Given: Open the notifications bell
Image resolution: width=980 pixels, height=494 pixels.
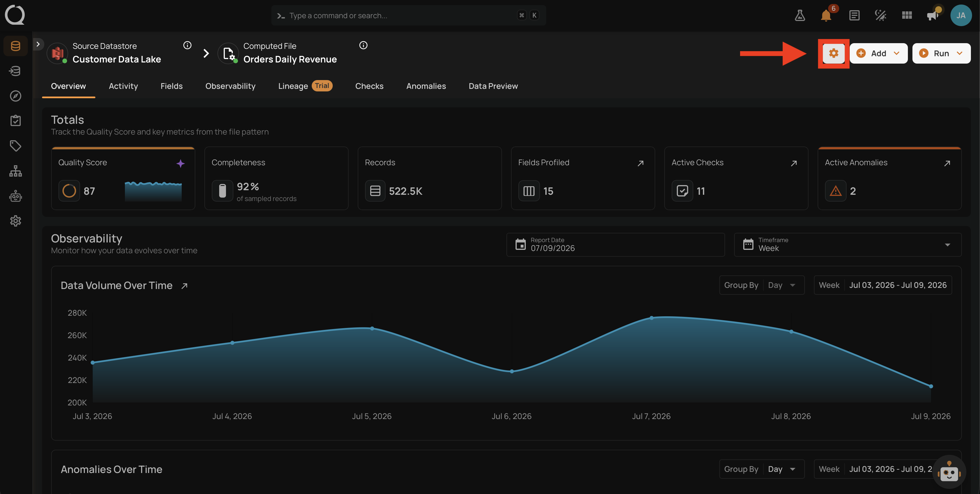Looking at the screenshot, I should point(826,16).
